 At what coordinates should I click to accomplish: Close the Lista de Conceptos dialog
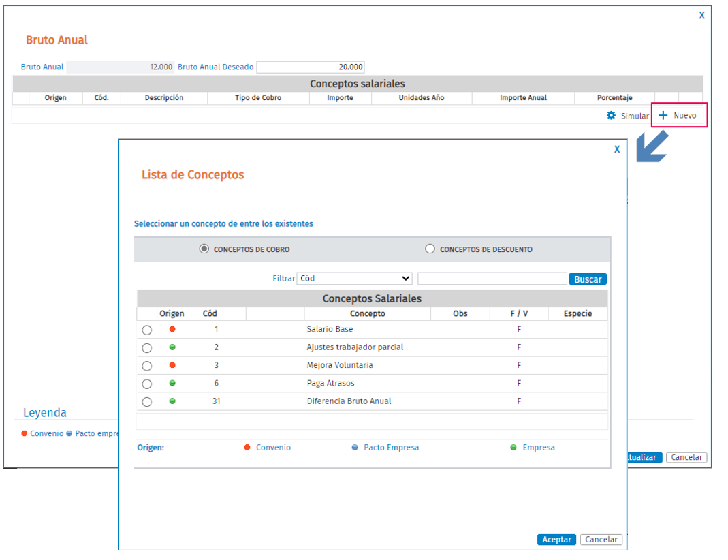pyautogui.click(x=617, y=149)
